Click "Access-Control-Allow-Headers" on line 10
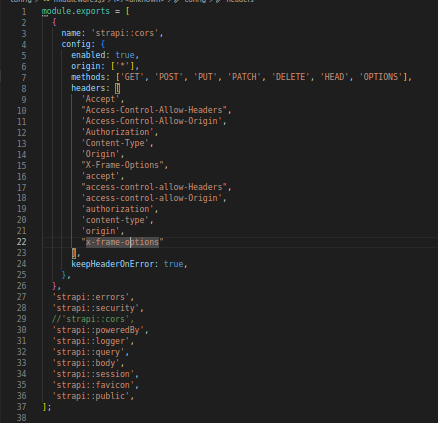 pyautogui.click(x=154, y=110)
